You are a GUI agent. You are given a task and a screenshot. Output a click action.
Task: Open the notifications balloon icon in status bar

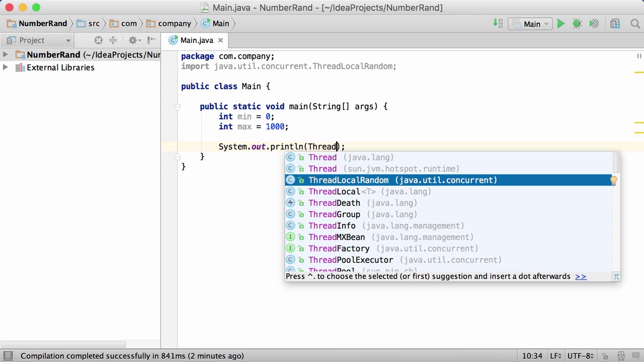tap(635, 356)
